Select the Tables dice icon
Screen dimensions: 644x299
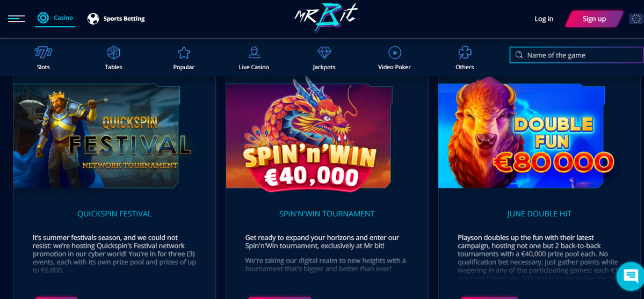pyautogui.click(x=113, y=53)
